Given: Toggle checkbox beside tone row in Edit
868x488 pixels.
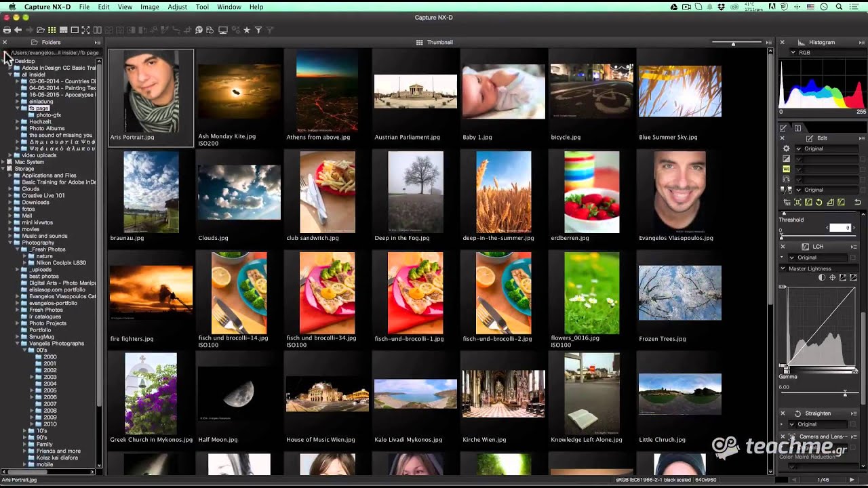Looking at the screenshot, I should (x=863, y=180).
